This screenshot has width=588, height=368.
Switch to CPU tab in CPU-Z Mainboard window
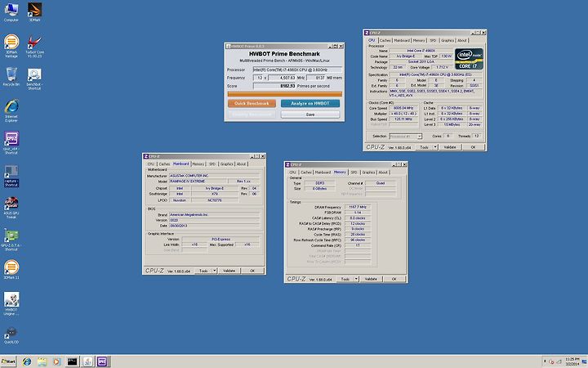point(151,164)
